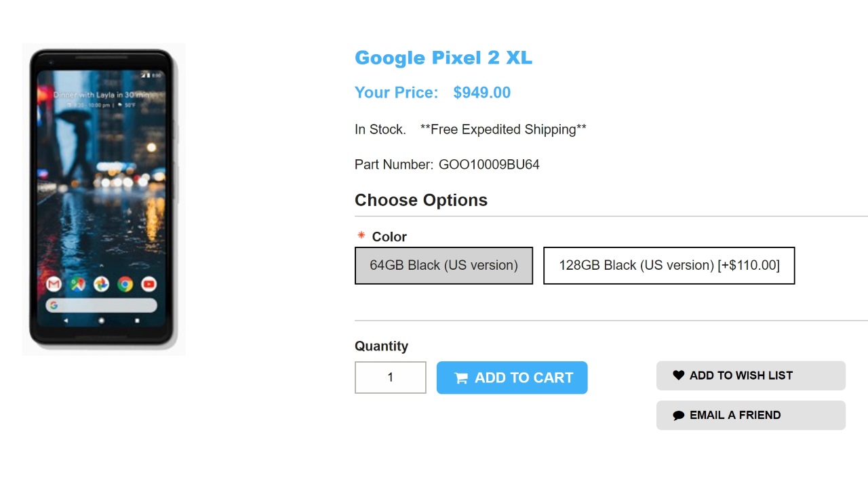Click the YouTube icon on the phone screen

pos(149,285)
